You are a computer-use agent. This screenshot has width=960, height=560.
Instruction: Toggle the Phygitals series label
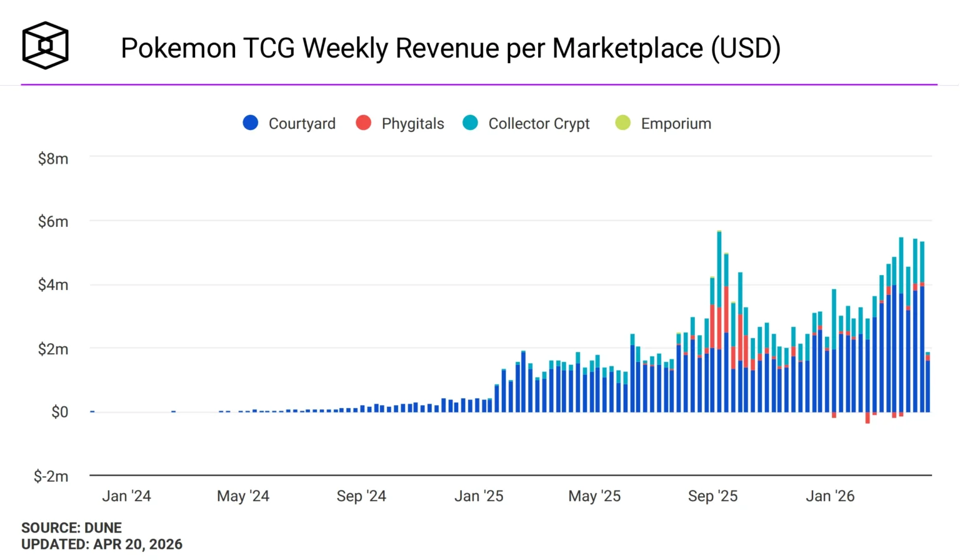[x=412, y=124]
